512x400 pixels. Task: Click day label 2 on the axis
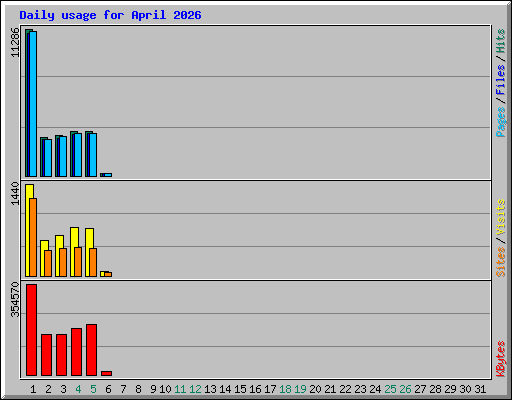48,389
